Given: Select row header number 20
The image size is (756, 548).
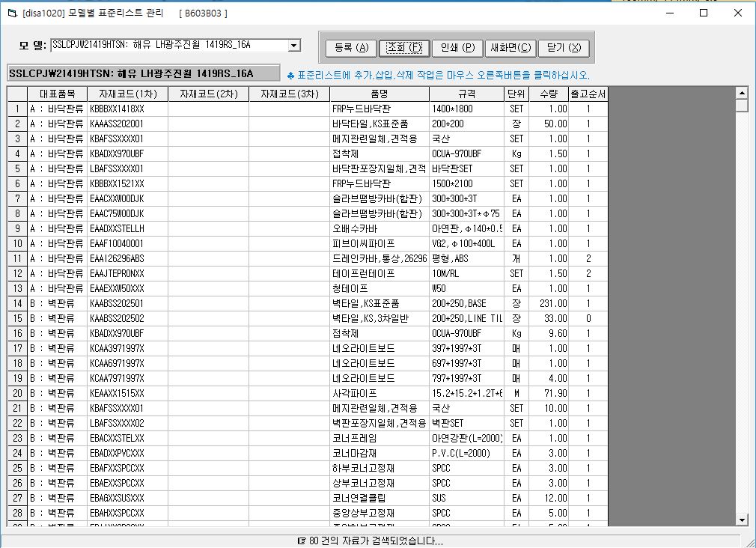Looking at the screenshot, I should (17, 393).
